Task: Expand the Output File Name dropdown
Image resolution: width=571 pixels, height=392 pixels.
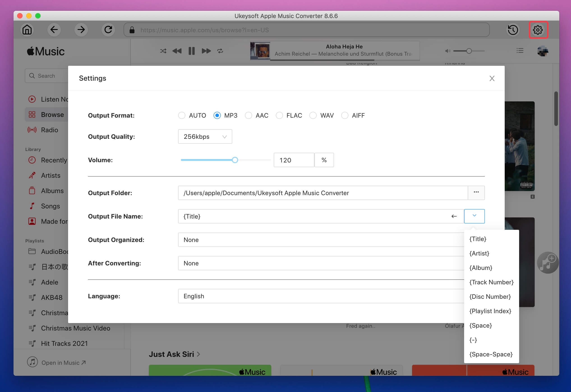Action: click(x=474, y=216)
